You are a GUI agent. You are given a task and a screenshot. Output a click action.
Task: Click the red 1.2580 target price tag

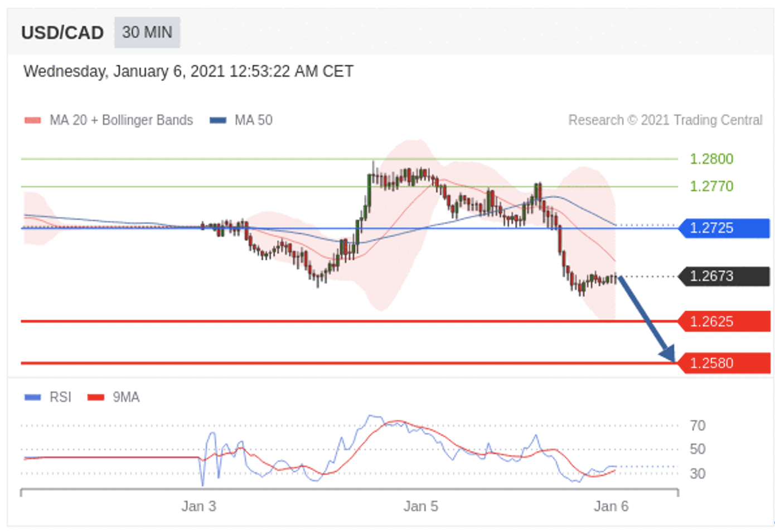point(724,363)
